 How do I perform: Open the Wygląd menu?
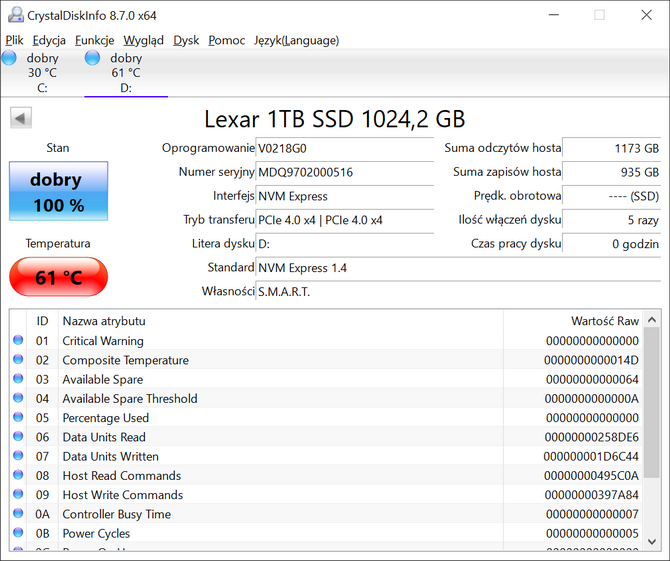[x=144, y=40]
